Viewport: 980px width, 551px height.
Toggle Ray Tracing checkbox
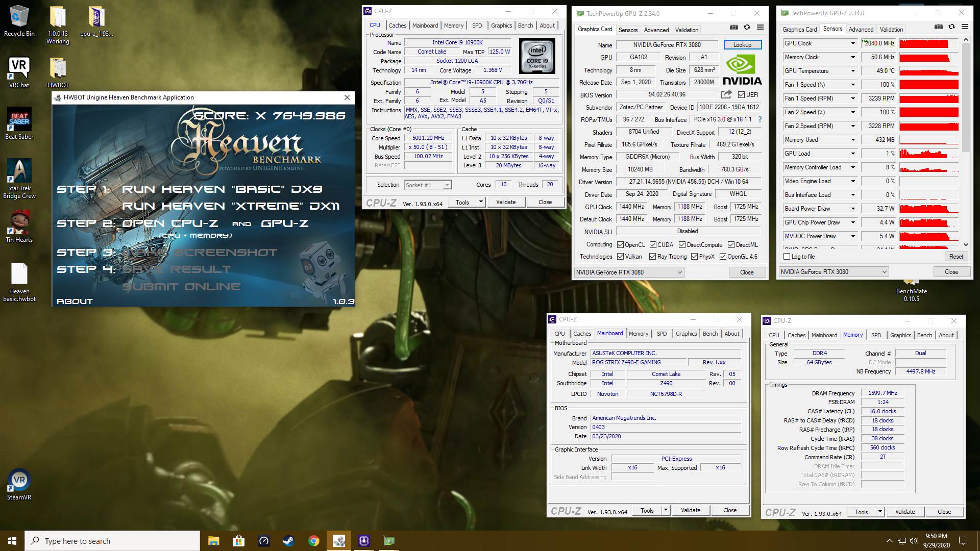(x=652, y=257)
